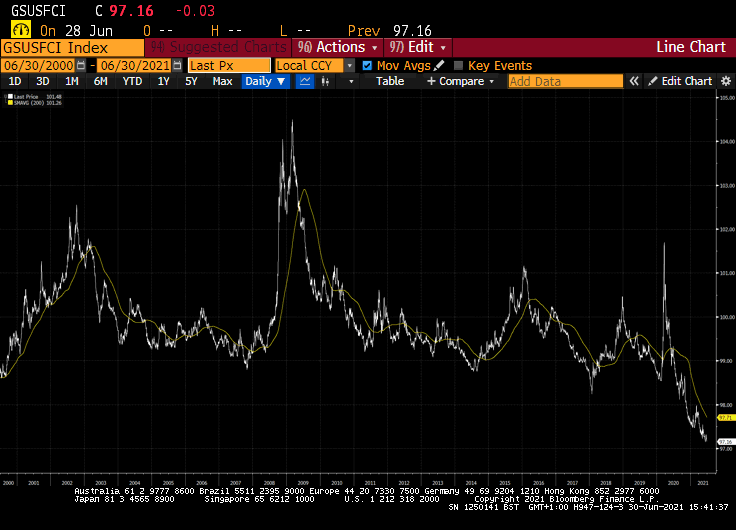
Task: Click the yellow 97.71 moving average axis label
Action: (726, 417)
